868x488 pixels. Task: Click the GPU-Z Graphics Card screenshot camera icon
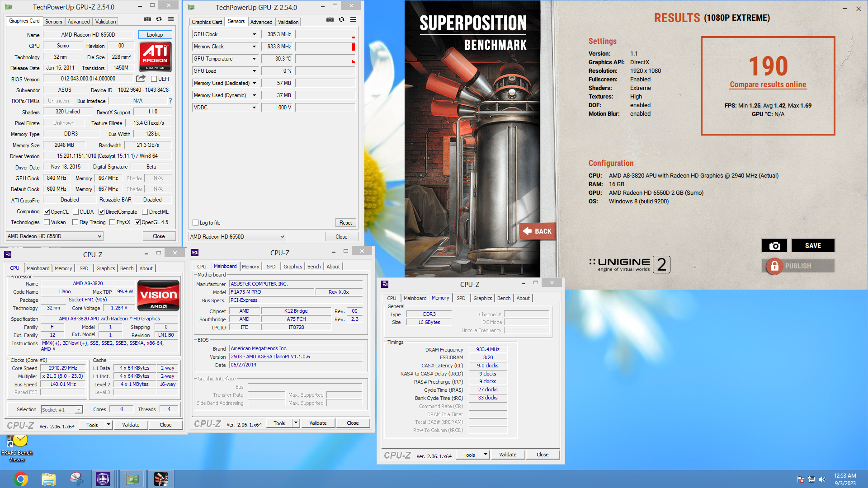pos(147,19)
